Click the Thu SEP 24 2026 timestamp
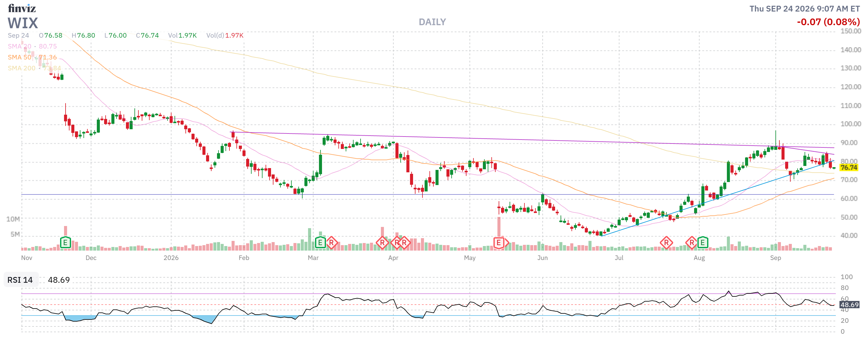868x341 pixels. click(x=805, y=9)
